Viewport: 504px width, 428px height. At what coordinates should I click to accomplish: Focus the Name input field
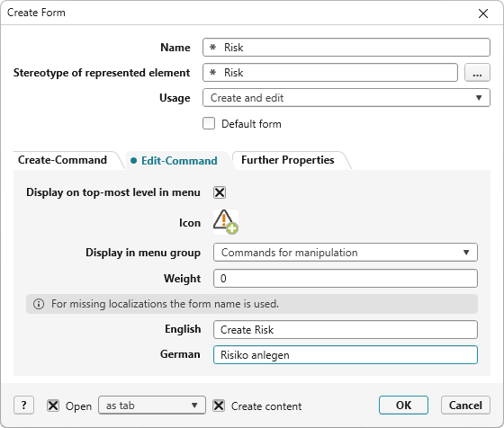(346, 48)
